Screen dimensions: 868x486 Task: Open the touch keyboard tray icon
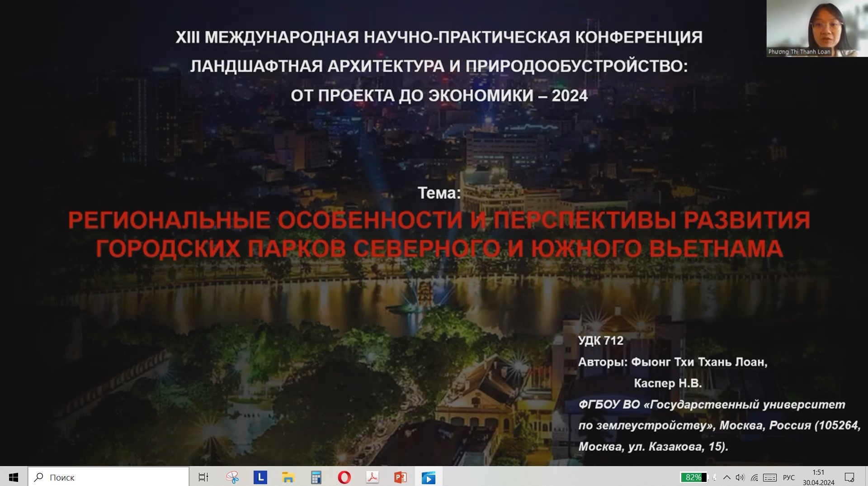click(770, 477)
